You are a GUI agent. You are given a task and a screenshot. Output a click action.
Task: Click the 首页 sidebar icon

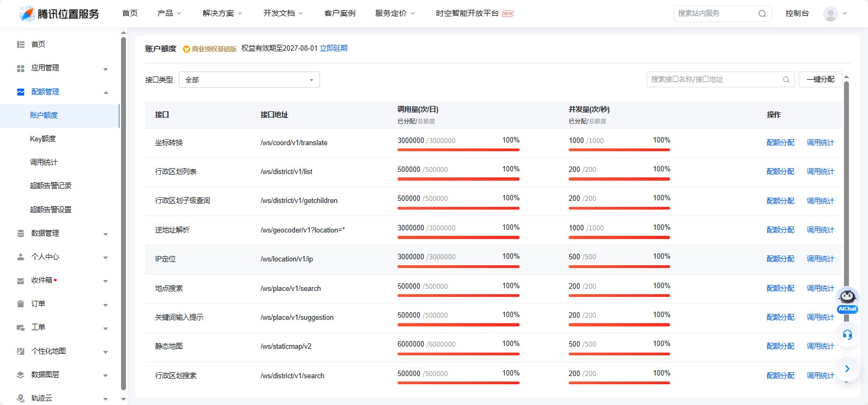coord(21,45)
